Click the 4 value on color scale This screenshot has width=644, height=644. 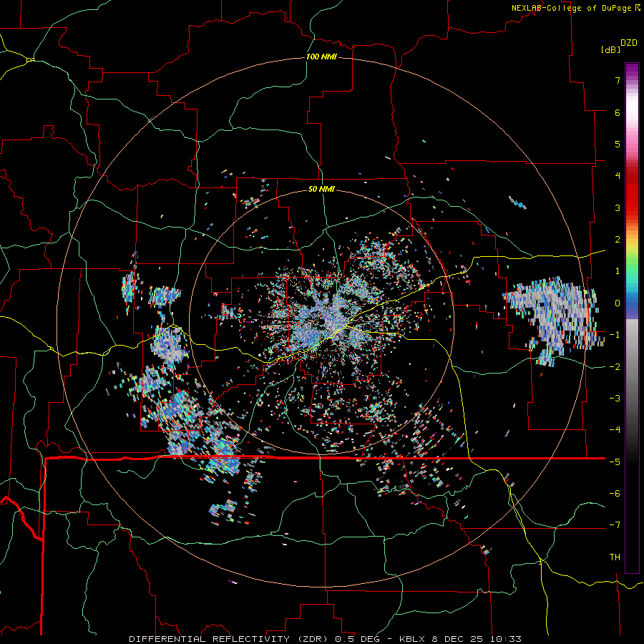(x=618, y=176)
